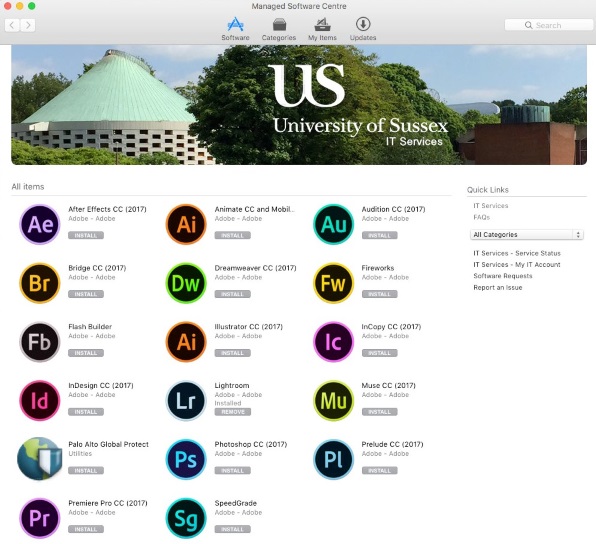The width and height of the screenshot is (596, 544).
Task: Go forward with the right arrow button
Action: pyautogui.click(x=28, y=25)
